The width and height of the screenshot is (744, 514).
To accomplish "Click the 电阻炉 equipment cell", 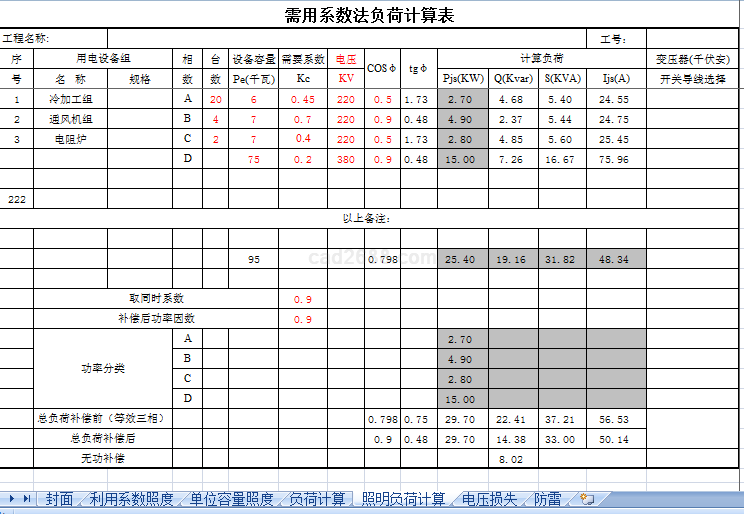I will pyautogui.click(x=69, y=139).
